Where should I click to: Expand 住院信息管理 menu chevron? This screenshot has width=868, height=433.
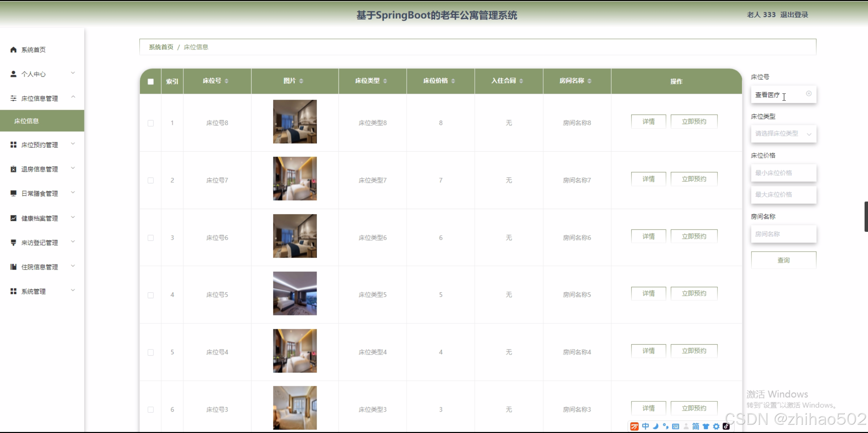73,266
